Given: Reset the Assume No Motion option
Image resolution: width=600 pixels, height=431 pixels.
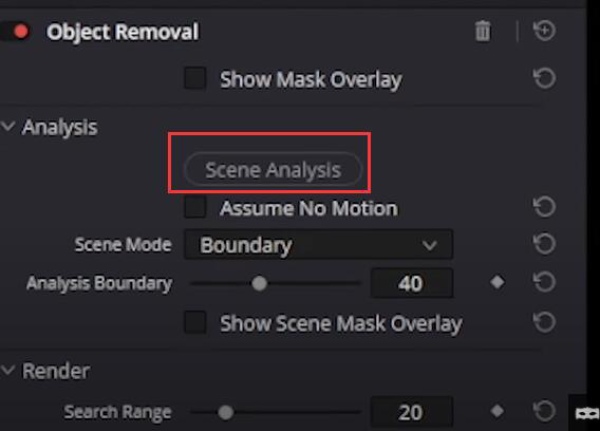Looking at the screenshot, I should 545,207.
